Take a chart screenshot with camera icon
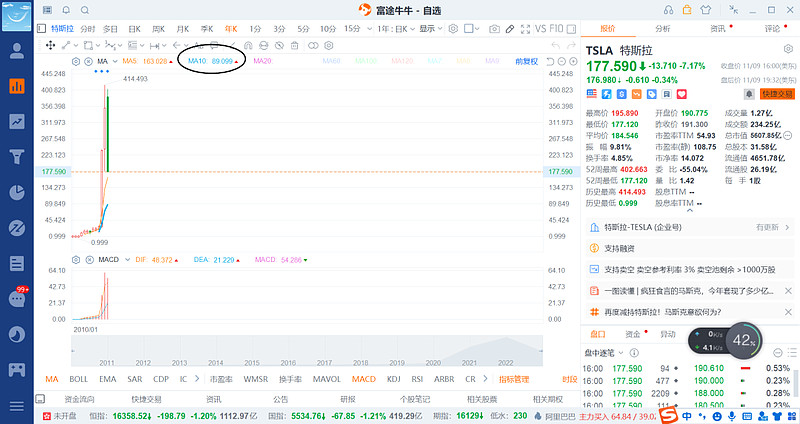The image size is (800, 424). point(494,29)
